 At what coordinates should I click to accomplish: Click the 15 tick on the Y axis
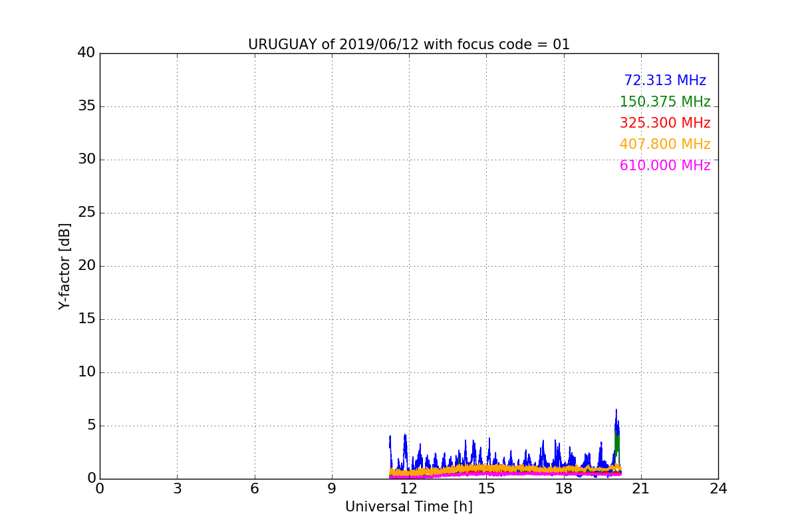86,319
